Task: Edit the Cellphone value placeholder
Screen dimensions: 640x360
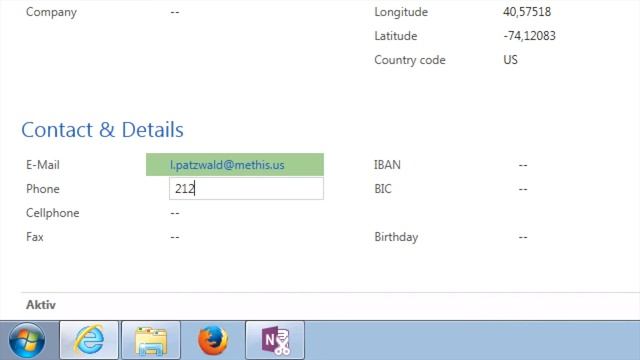Action: pos(175,213)
